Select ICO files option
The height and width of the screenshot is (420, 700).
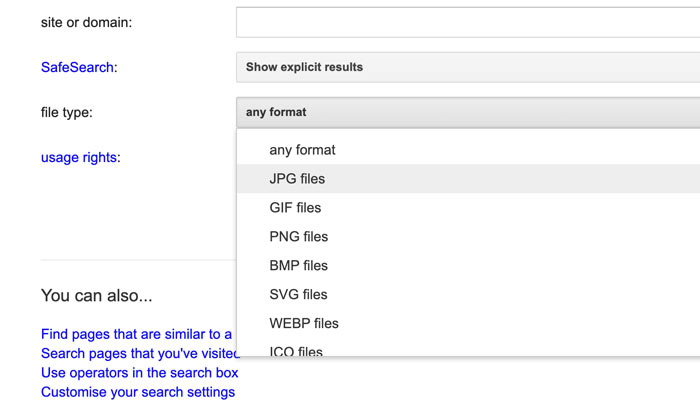tap(296, 350)
